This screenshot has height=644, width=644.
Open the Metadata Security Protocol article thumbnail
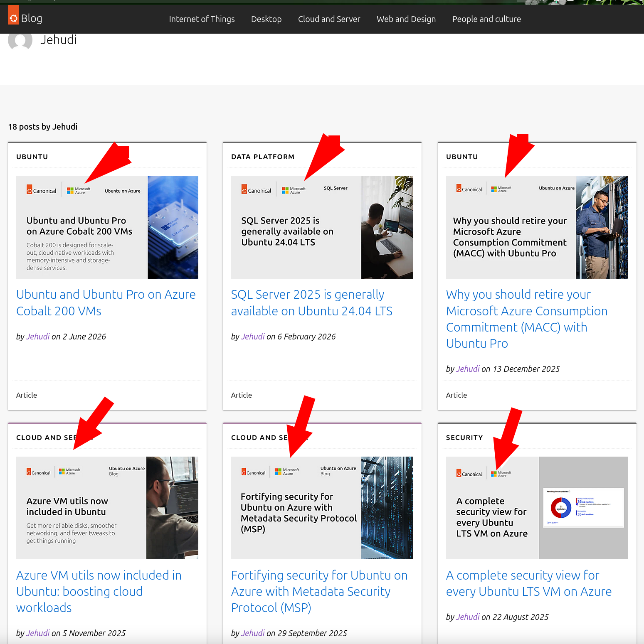(322, 508)
